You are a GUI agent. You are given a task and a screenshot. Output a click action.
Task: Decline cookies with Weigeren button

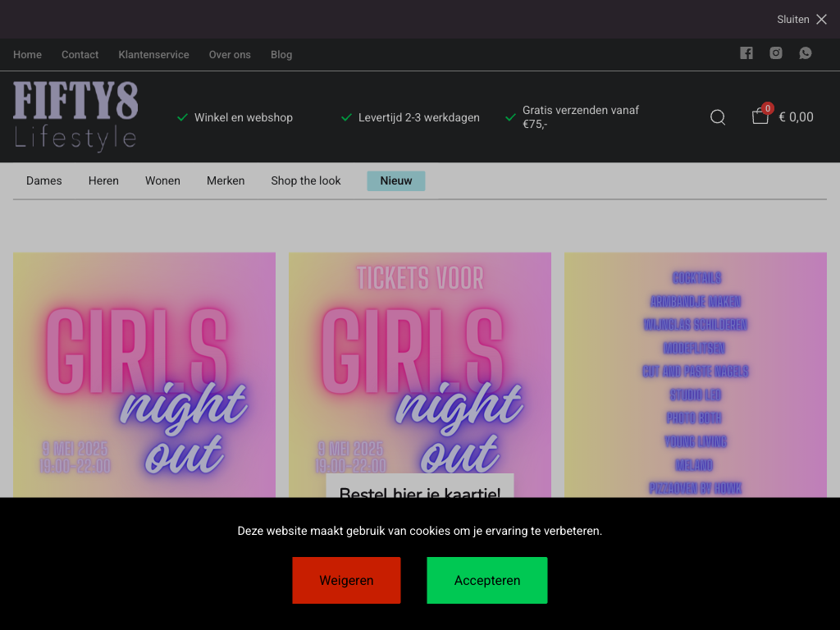click(x=346, y=580)
